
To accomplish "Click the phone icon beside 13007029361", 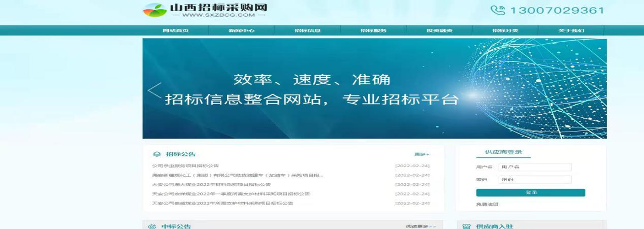I will tap(498, 10).
